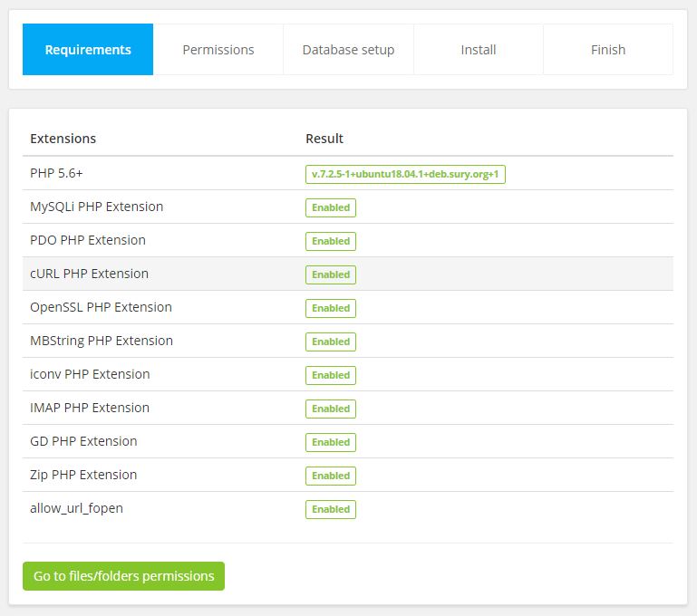Click Go to files/folders permissions button

click(123, 576)
